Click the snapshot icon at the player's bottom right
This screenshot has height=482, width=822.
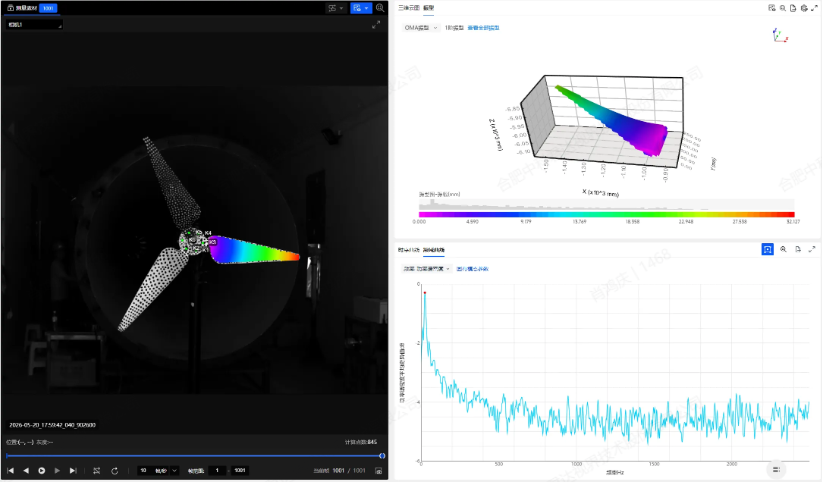(378, 470)
